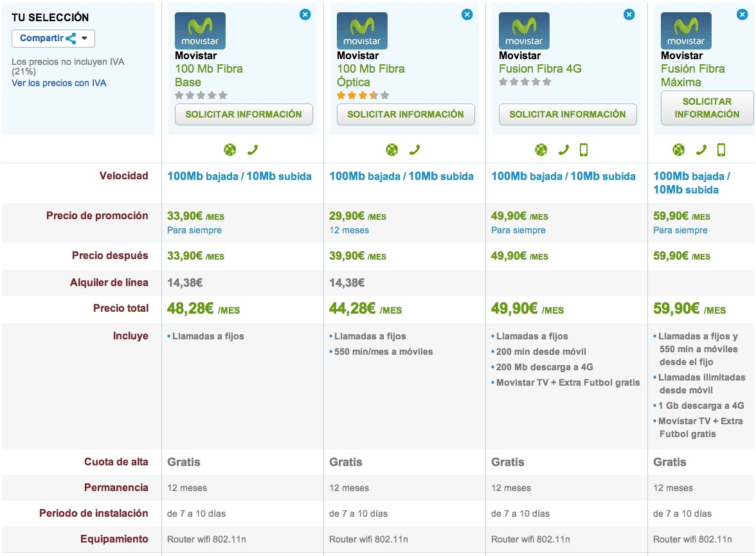Click the mobile icon under Fusión Fibra Máxima
This screenshot has width=756, height=556.
721,150
